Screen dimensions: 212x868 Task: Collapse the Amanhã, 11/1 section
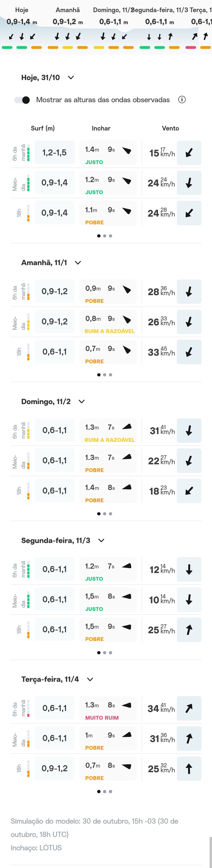pyautogui.click(x=78, y=263)
